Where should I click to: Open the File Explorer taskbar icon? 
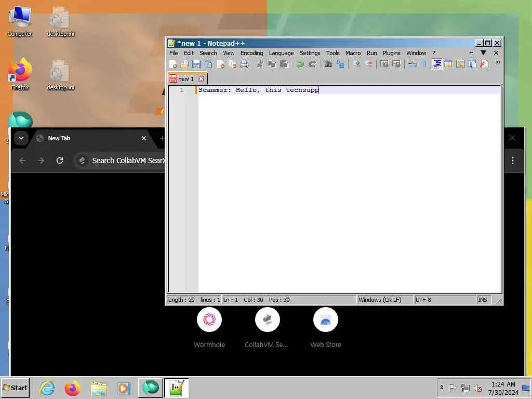click(x=99, y=388)
